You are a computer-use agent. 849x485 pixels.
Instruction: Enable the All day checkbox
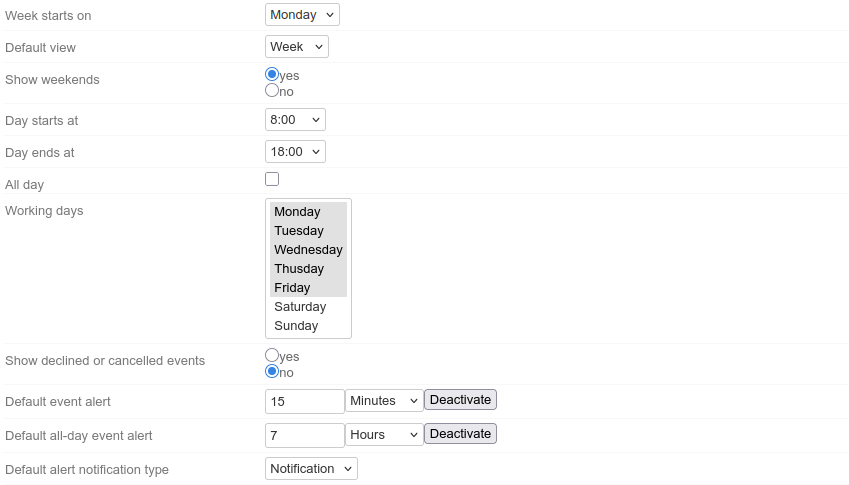(x=272, y=179)
